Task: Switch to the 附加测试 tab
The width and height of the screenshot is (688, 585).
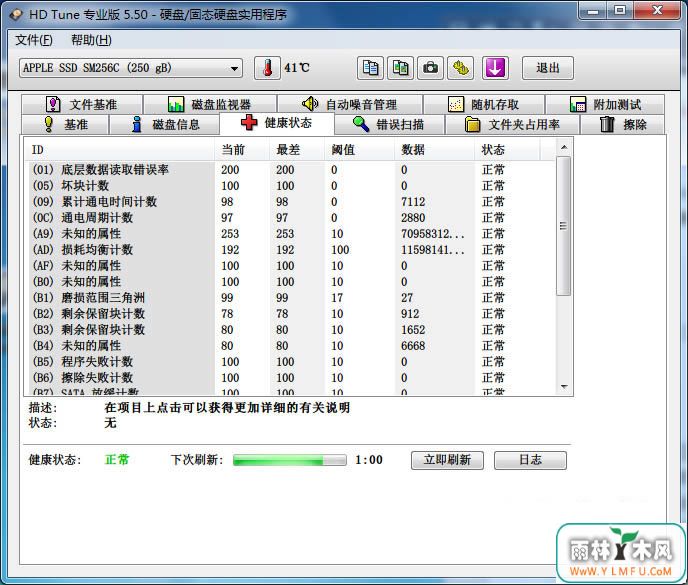Action: 605,104
